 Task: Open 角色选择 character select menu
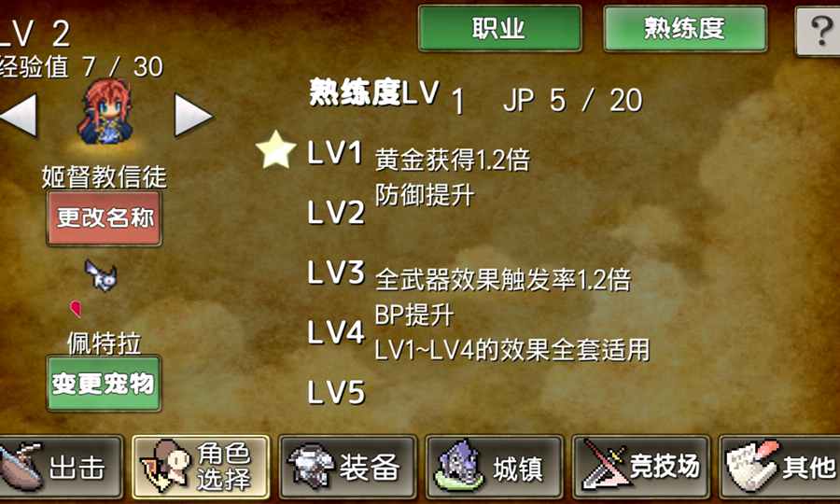tap(201, 467)
